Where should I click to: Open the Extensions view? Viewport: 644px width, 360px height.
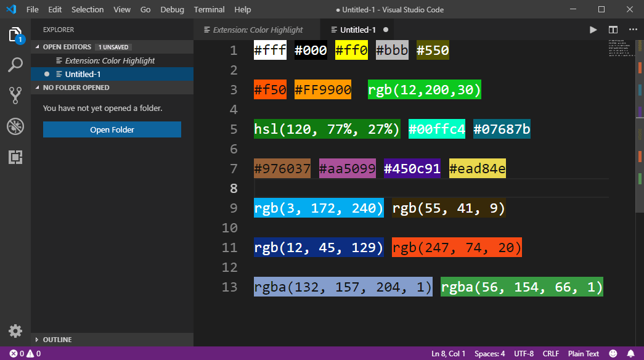click(15, 158)
